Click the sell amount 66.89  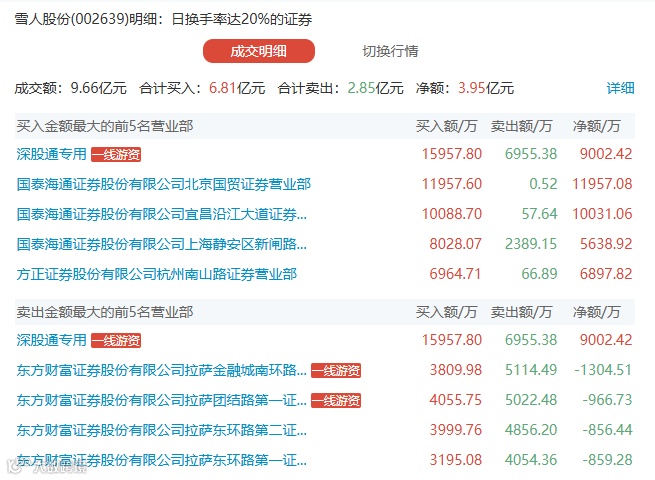coord(539,274)
